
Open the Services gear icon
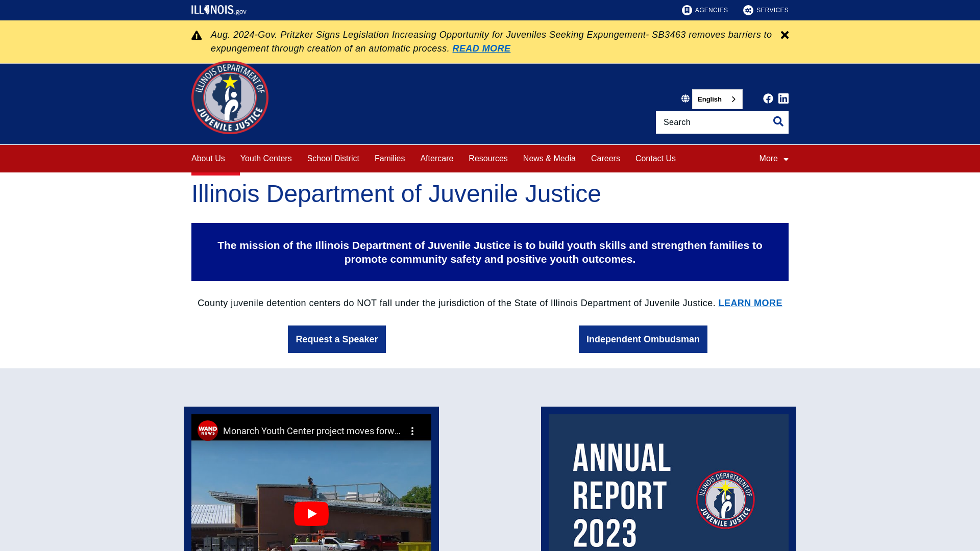(748, 10)
